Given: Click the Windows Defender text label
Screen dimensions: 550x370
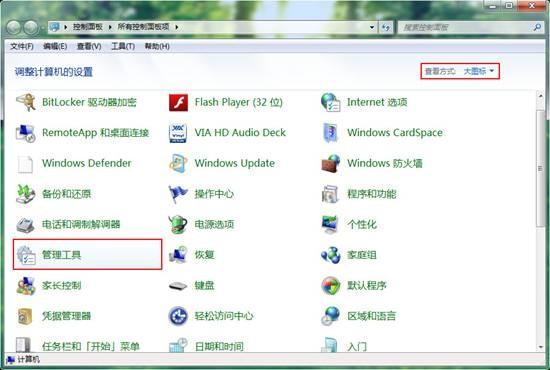Looking at the screenshot, I should [x=87, y=163].
